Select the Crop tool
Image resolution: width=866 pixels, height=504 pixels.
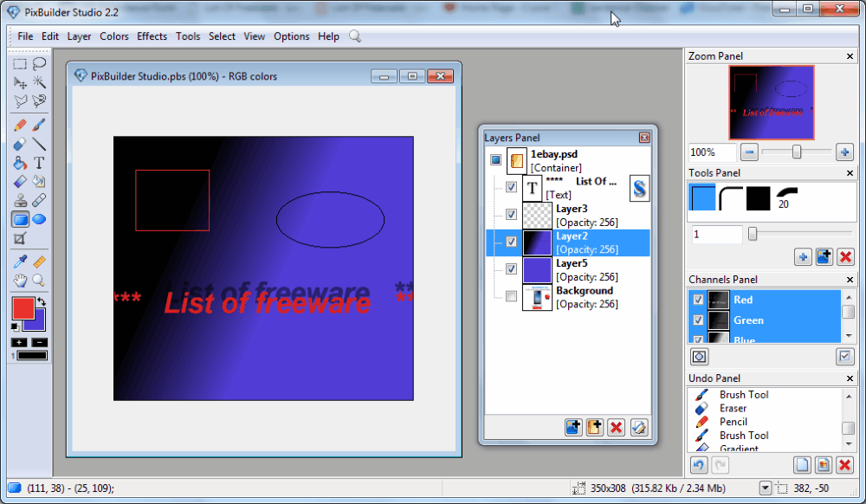pos(20,238)
